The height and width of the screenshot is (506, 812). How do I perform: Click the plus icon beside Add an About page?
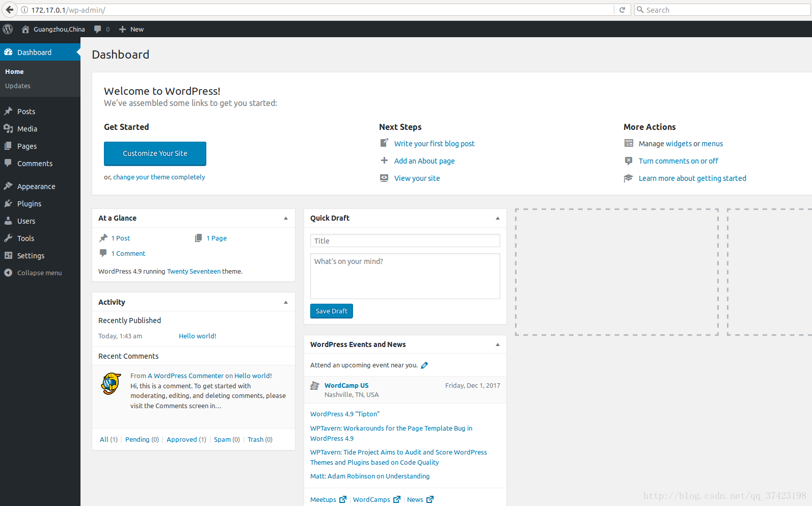tap(384, 161)
